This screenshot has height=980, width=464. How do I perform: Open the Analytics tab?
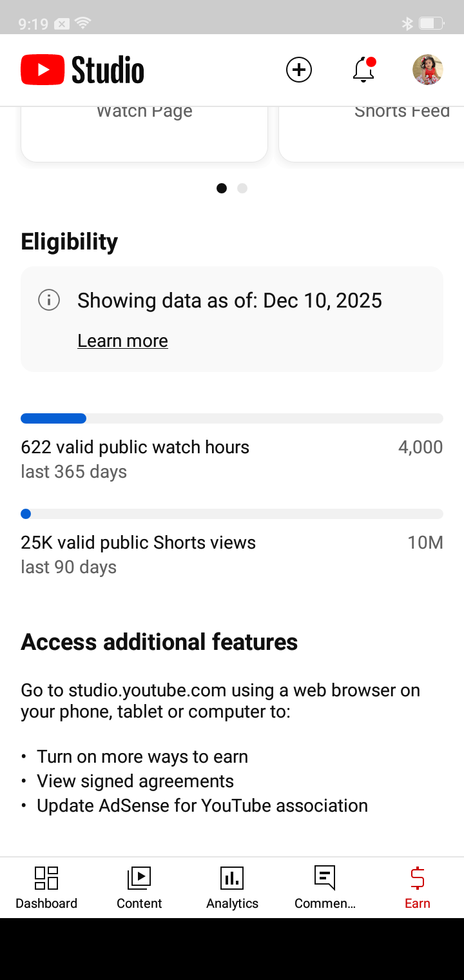tap(232, 887)
